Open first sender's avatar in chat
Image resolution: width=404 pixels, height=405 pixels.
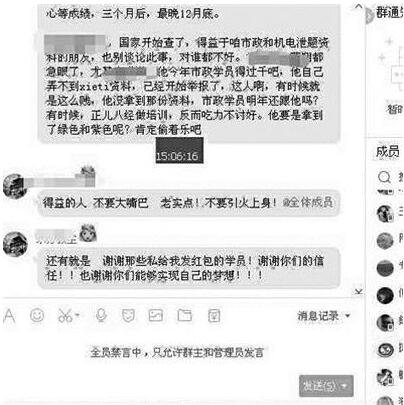15,186
